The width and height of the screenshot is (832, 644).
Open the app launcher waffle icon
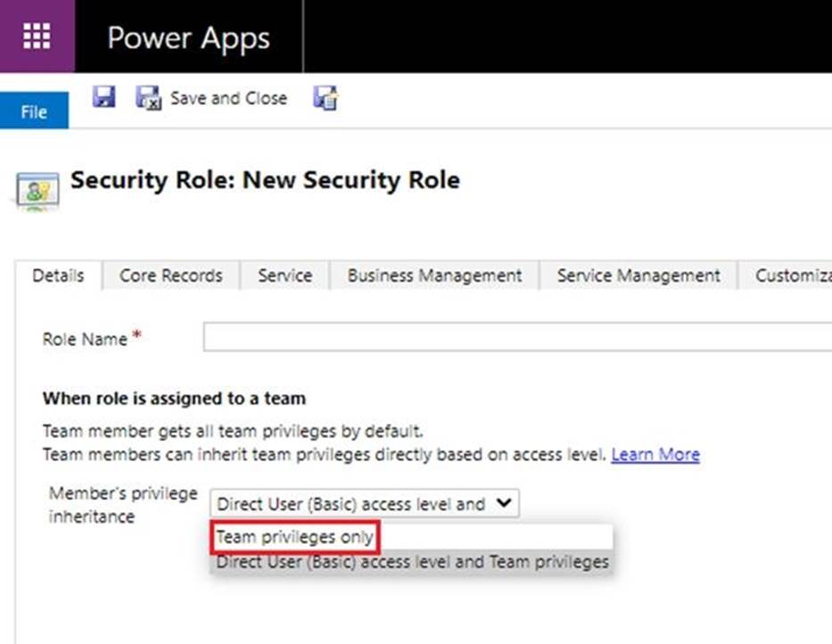(37, 37)
